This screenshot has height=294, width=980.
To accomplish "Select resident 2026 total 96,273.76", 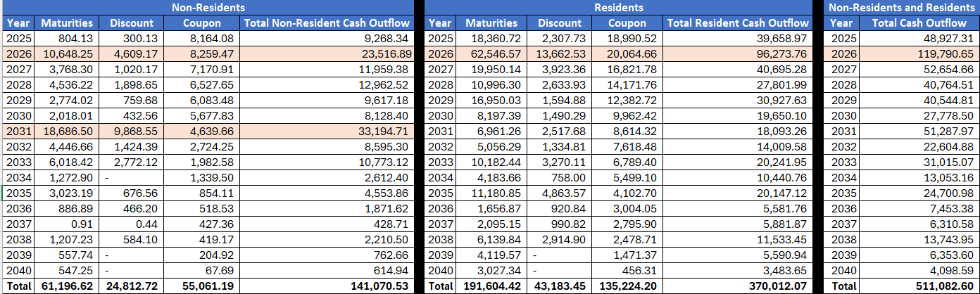I will 737,53.
